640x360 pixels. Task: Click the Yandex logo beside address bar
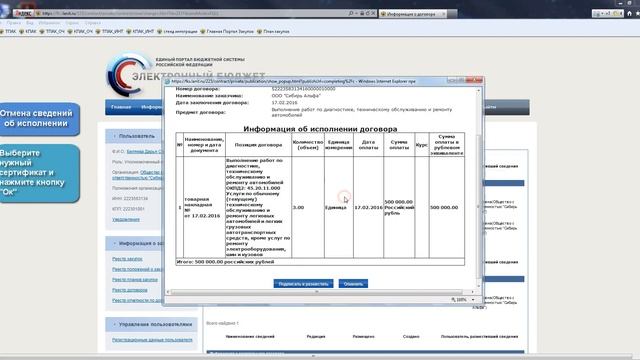pyautogui.click(x=23, y=13)
